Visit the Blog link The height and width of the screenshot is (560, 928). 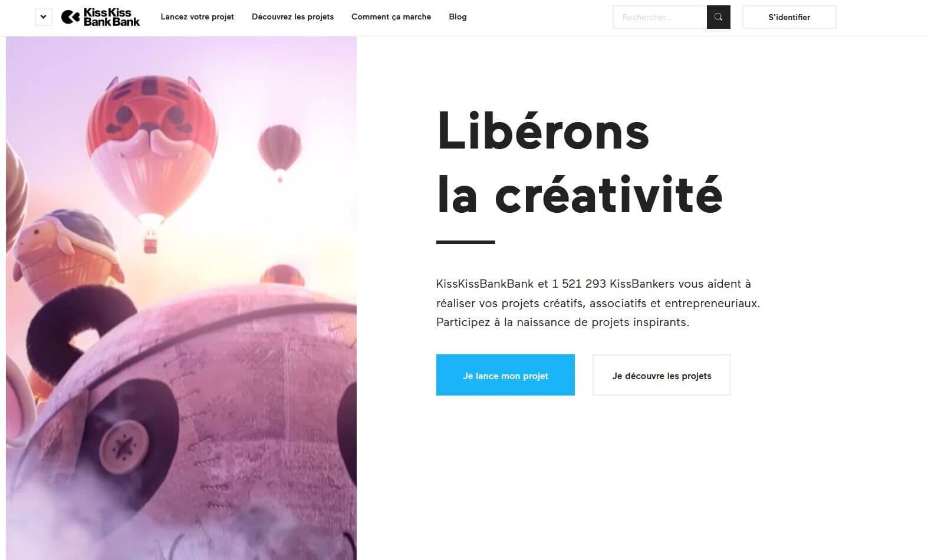tap(458, 17)
